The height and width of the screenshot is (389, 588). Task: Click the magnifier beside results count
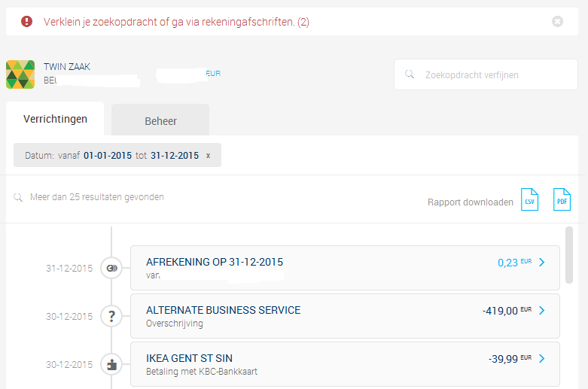tap(17, 197)
